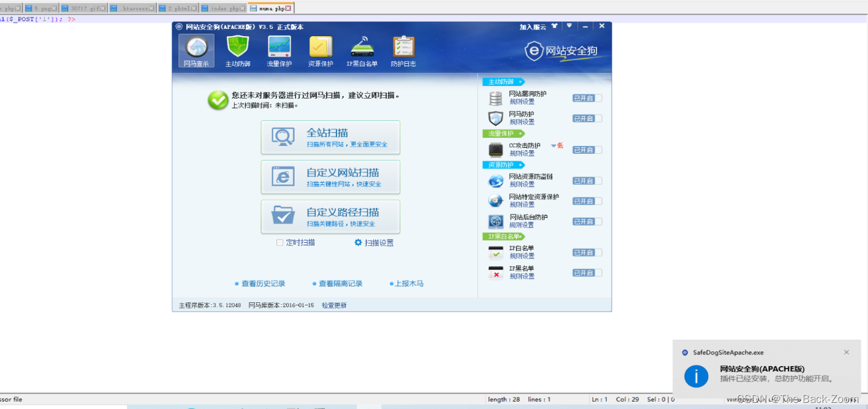Click the IP黑名单 red cross icon
This screenshot has height=409, width=868.
pyautogui.click(x=495, y=272)
